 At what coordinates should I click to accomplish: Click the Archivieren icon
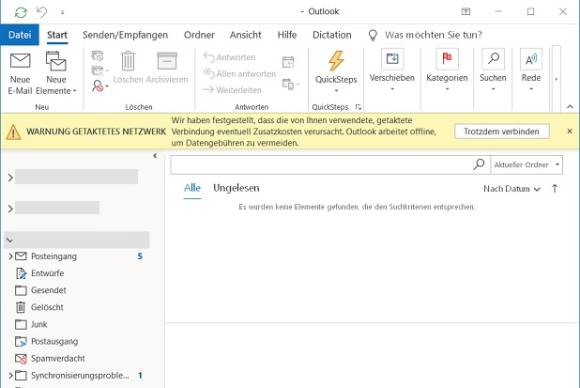click(167, 67)
